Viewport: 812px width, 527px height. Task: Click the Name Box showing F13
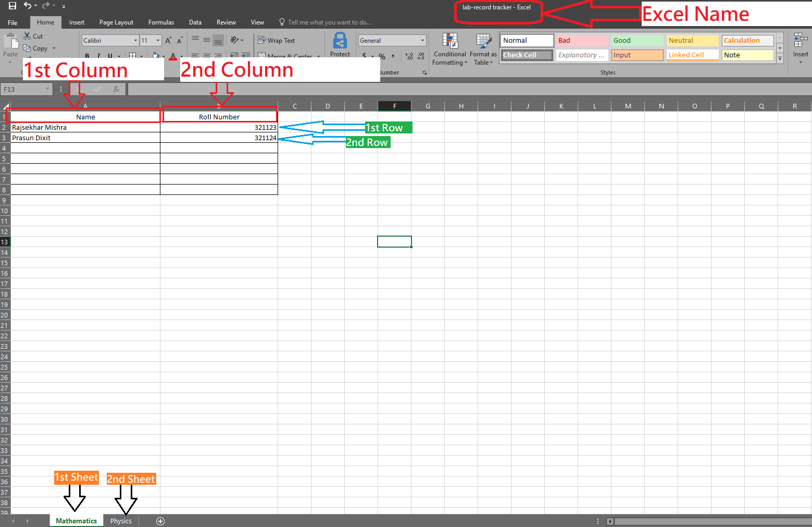(23, 90)
